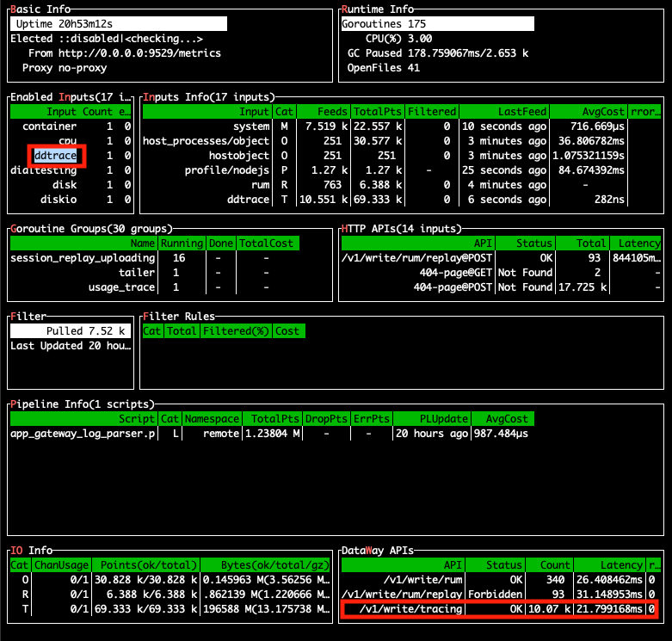The width and height of the screenshot is (672, 641).
Task: Select the metrics URL http://0.0.0.0:9529/metrics
Action: tap(139, 53)
